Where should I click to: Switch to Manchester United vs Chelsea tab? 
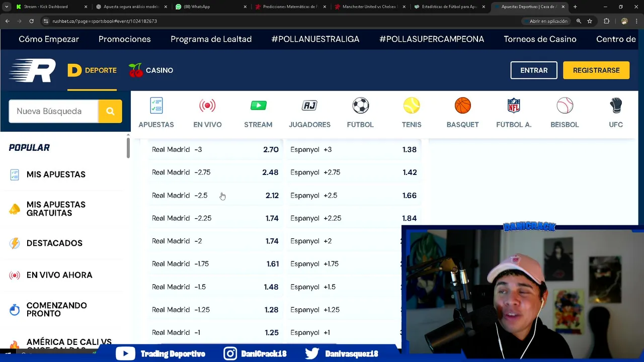[370, 7]
